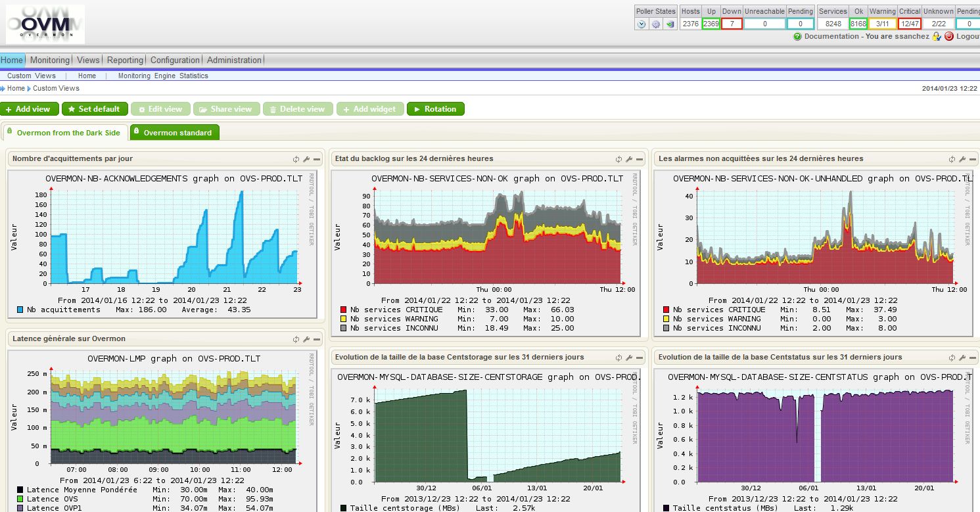Image resolution: width=980 pixels, height=512 pixels.
Task: Click the Critical services count 12/47
Action: [x=910, y=24]
